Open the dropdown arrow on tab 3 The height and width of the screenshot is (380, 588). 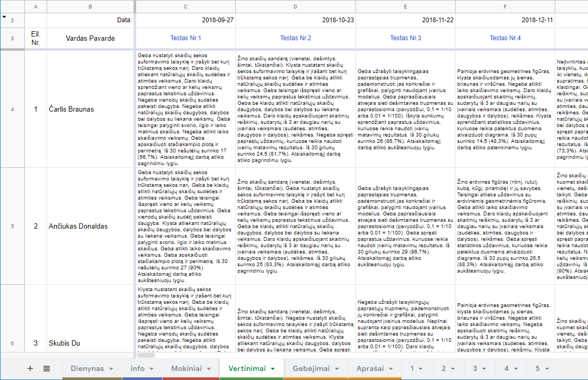click(x=484, y=369)
